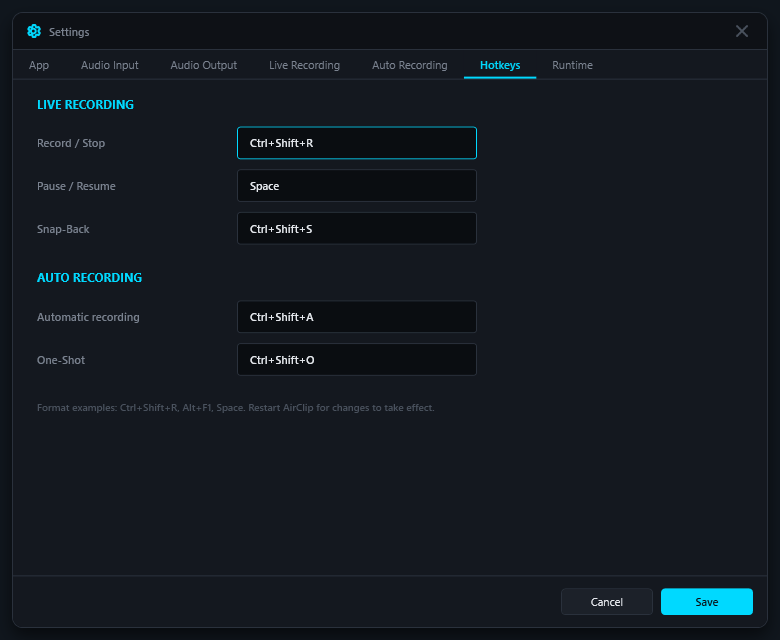Click the Snap-Back label
This screenshot has width=780, height=640.
(63, 229)
